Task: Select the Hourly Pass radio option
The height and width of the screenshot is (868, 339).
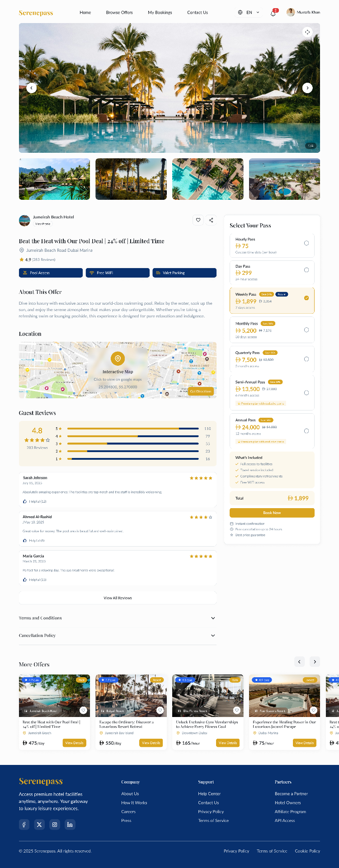Action: click(306, 243)
